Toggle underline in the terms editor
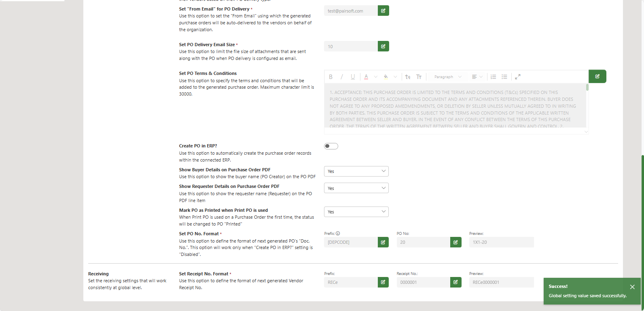Image resolution: width=644 pixels, height=311 pixels. (x=353, y=77)
